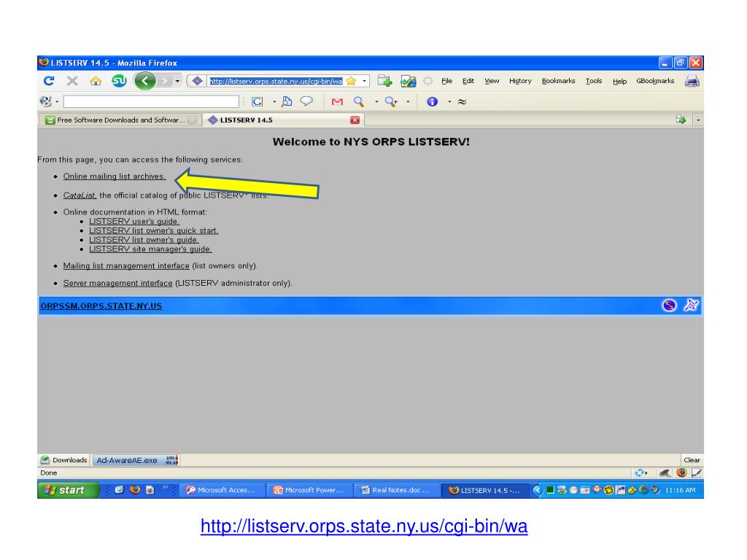747x560 pixels.
Task: Click the approximately-equal symbol toolbar icon
Action: (462, 101)
